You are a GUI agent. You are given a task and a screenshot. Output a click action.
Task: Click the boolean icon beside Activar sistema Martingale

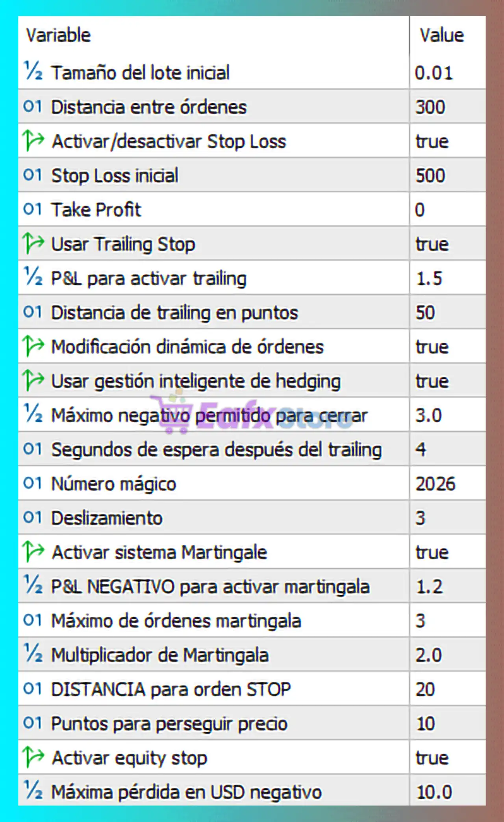[33, 551]
